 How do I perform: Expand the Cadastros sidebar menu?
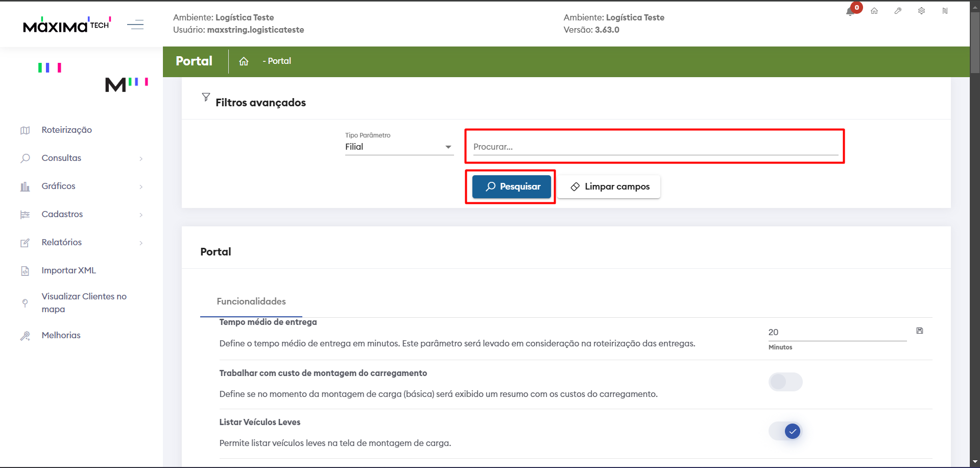pyautogui.click(x=82, y=215)
